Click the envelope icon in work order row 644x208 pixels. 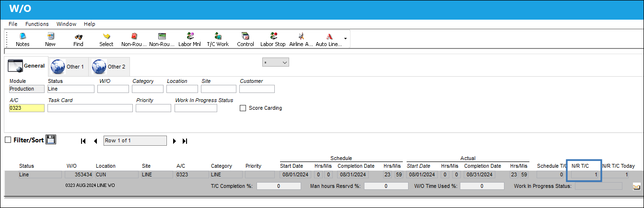[x=637, y=186]
